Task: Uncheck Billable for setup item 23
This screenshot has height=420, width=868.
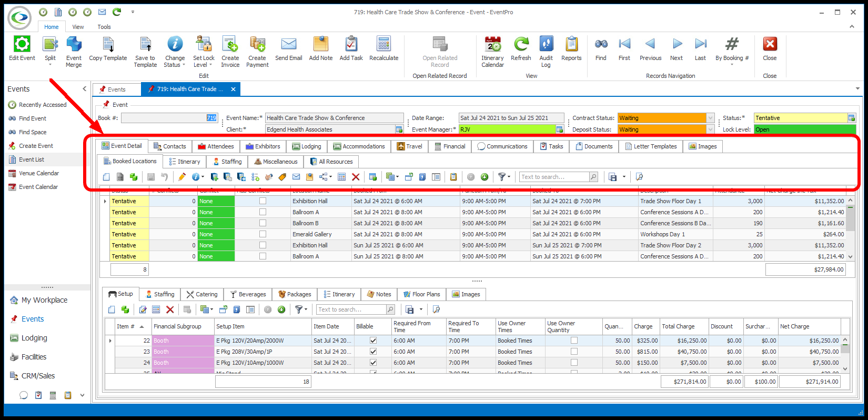Action: tap(373, 352)
